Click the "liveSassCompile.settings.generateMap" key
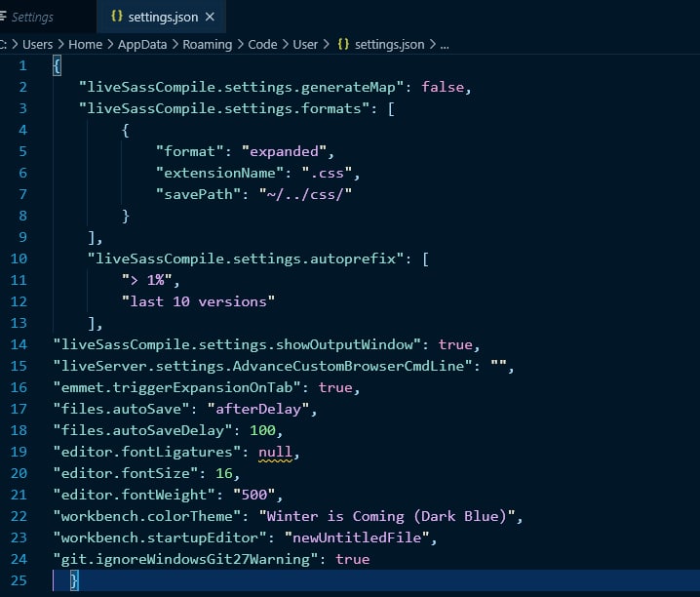 point(242,87)
